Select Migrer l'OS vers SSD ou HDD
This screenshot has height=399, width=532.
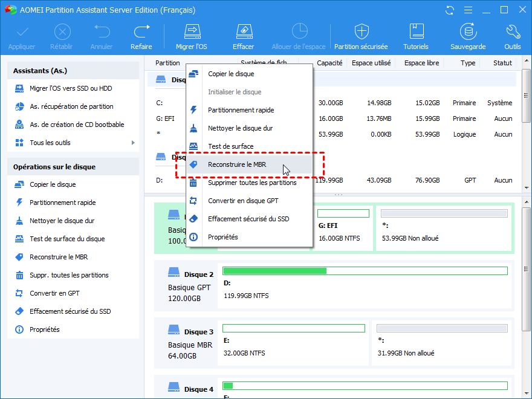coord(71,88)
